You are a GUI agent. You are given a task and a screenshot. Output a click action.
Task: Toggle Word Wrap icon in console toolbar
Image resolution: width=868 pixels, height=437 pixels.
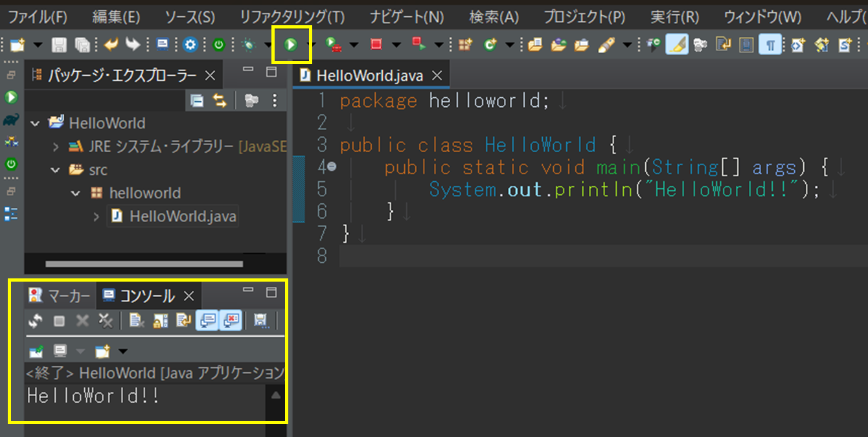pyautogui.click(x=183, y=320)
